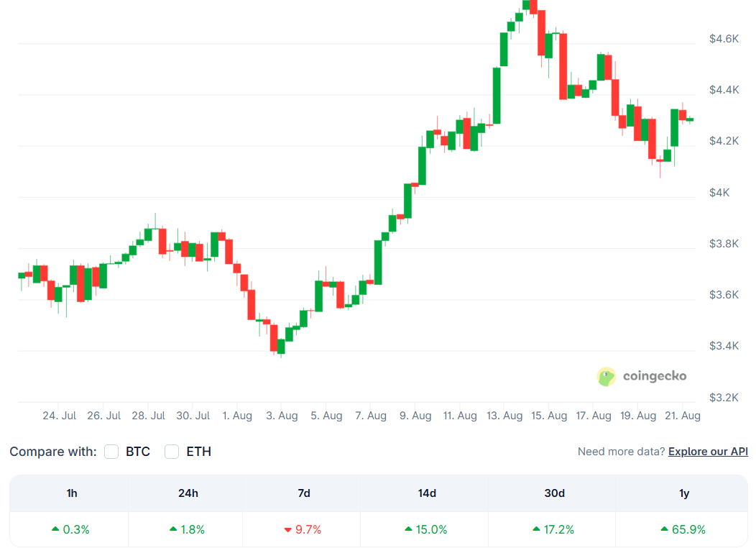Open the 7d change cell
The image size is (756, 548).
[303, 529]
